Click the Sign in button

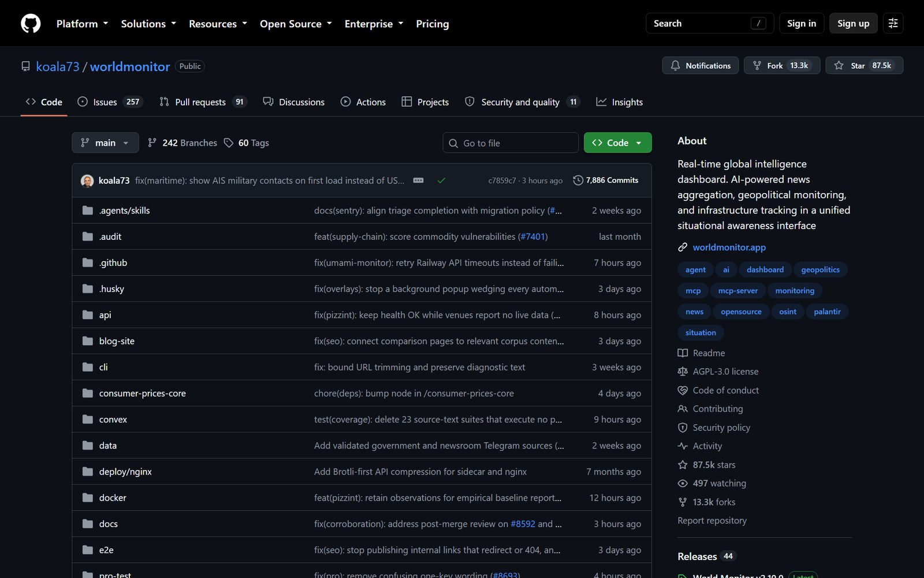click(801, 23)
